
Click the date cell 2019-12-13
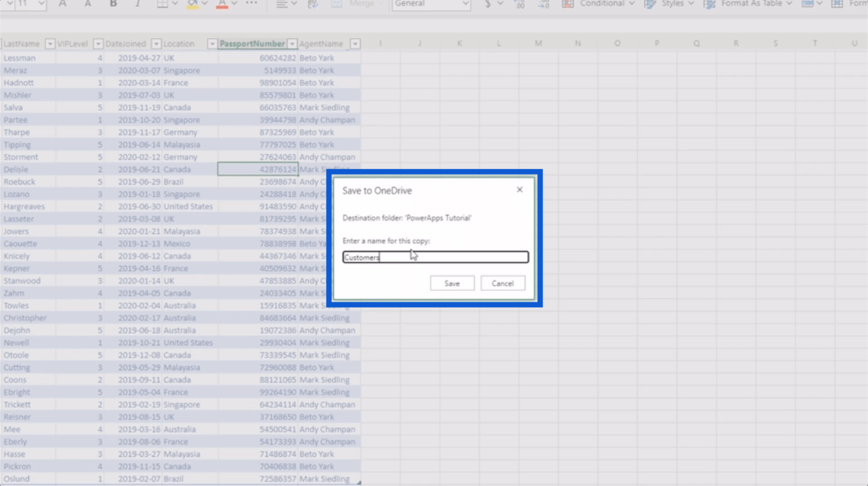pyautogui.click(x=132, y=244)
